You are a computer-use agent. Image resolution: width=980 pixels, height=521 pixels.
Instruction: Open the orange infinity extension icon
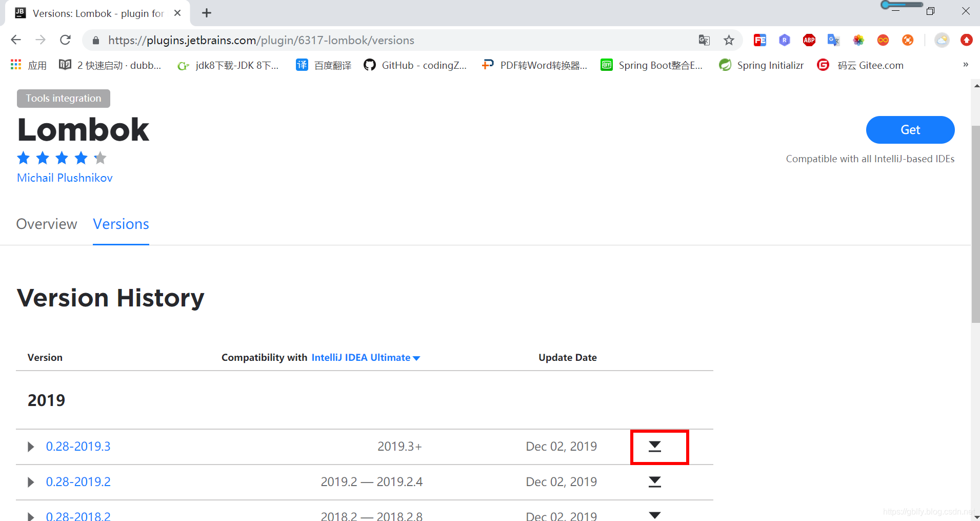883,40
